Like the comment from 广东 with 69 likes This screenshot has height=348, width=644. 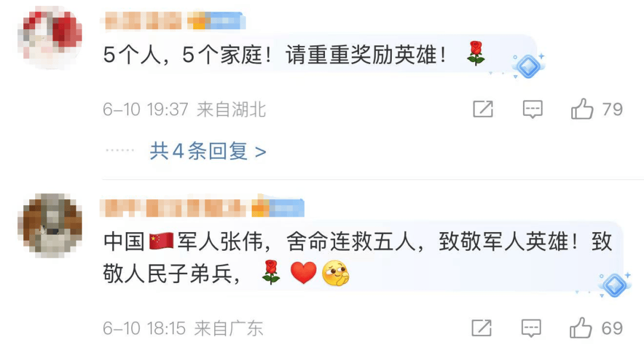point(581,328)
